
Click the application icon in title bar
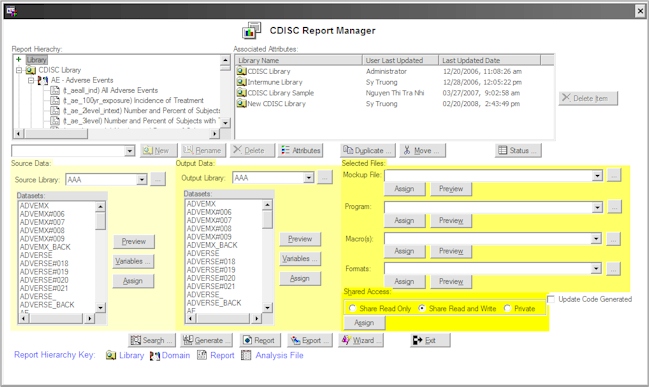(x=11, y=11)
